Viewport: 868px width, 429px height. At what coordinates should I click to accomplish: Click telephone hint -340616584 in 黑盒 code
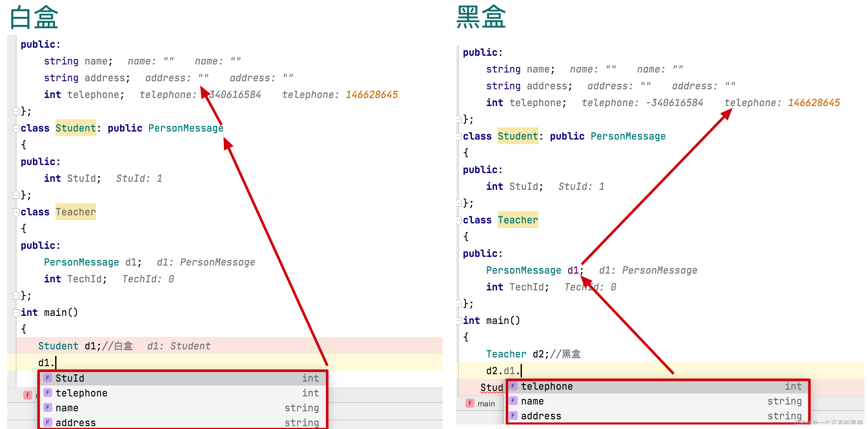tap(674, 103)
